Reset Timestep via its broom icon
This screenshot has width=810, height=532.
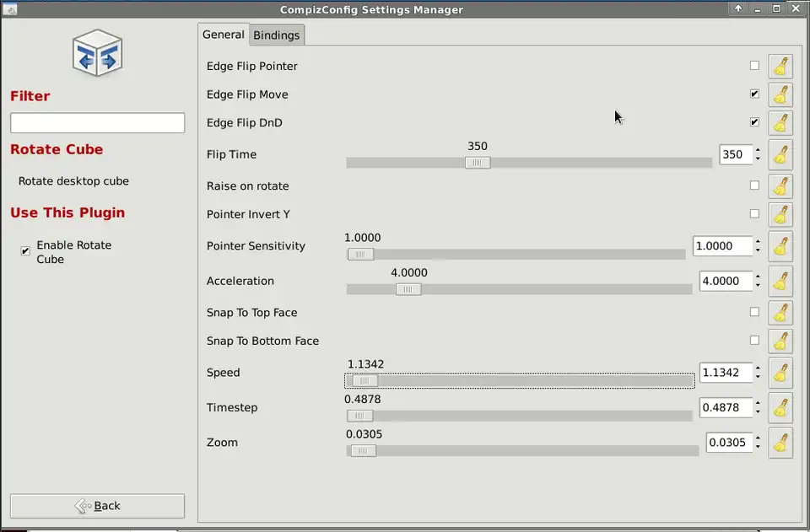[x=780, y=407]
